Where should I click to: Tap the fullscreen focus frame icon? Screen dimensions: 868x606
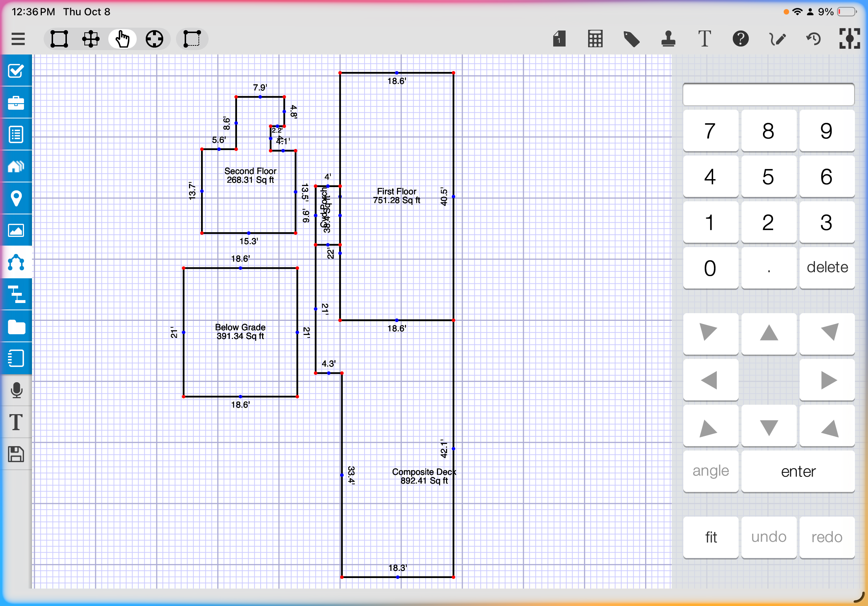pos(849,39)
